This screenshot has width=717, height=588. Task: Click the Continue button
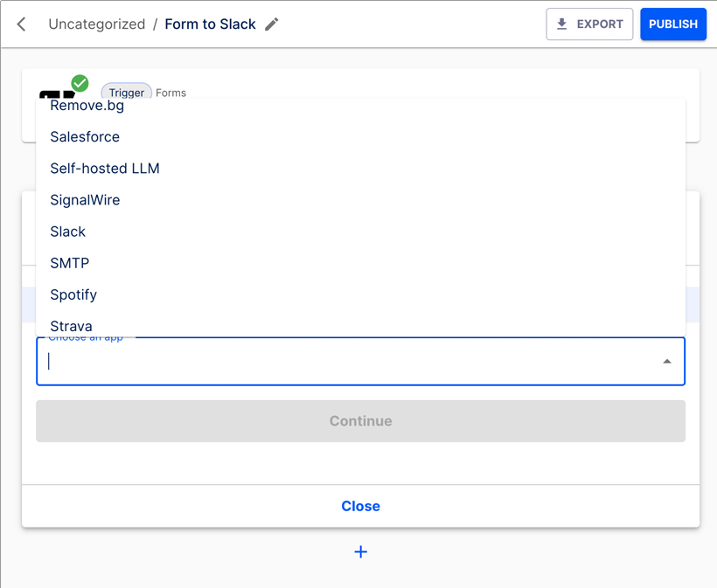pos(360,421)
